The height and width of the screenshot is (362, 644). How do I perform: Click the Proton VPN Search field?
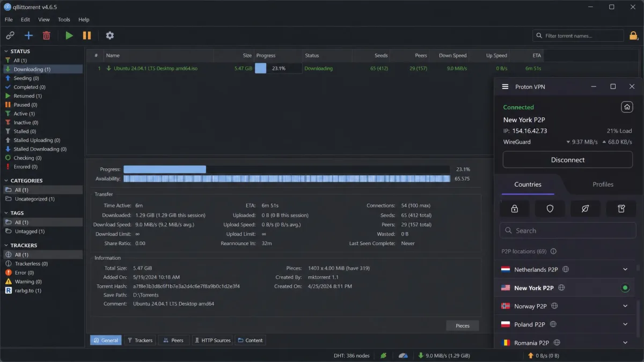(x=568, y=231)
